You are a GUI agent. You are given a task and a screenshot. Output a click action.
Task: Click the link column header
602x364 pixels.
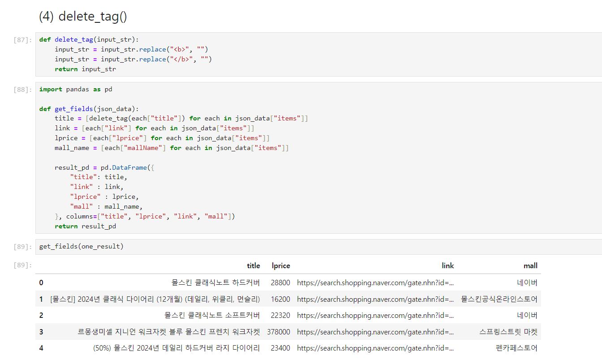tap(448, 266)
